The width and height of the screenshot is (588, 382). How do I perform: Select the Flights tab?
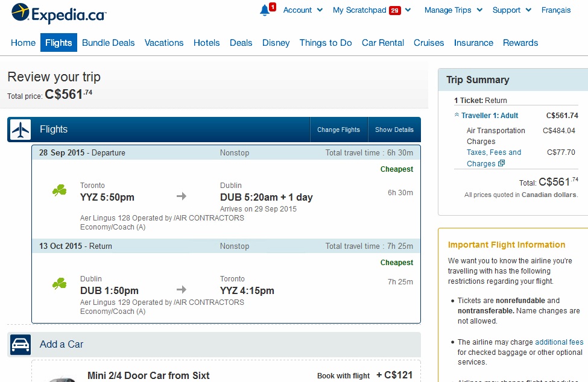click(x=58, y=43)
